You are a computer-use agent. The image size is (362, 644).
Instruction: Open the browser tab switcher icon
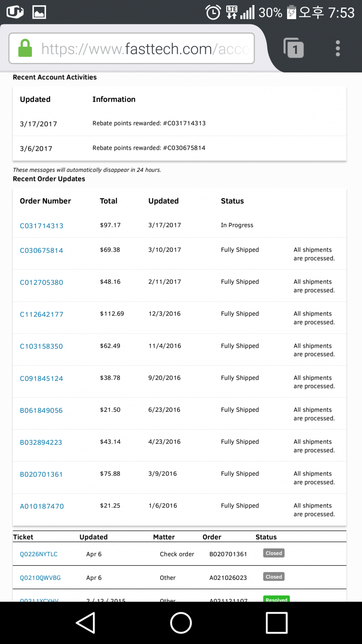tap(293, 48)
